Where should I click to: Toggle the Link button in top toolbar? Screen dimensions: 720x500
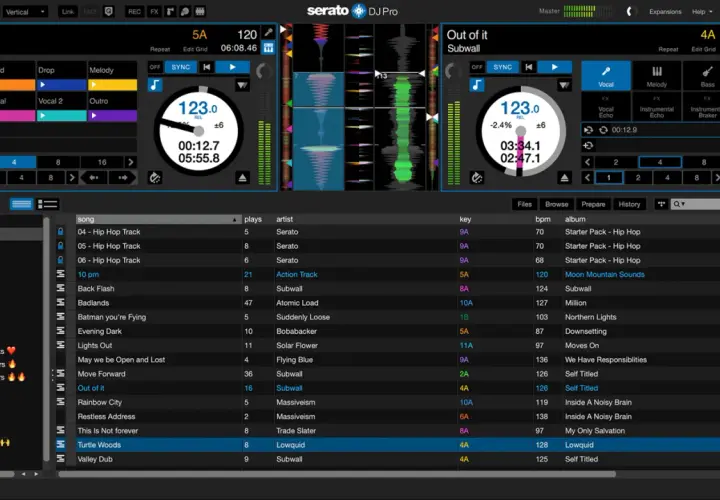68,11
